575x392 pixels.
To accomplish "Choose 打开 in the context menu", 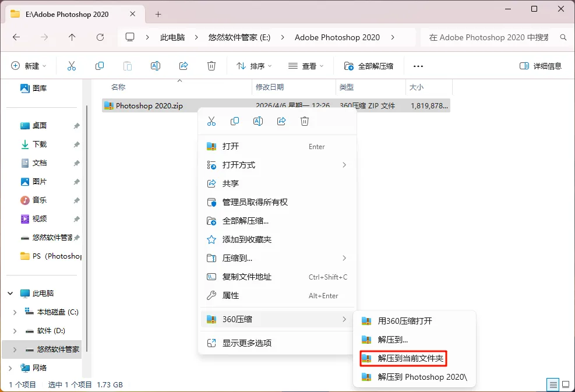I will [x=278, y=146].
